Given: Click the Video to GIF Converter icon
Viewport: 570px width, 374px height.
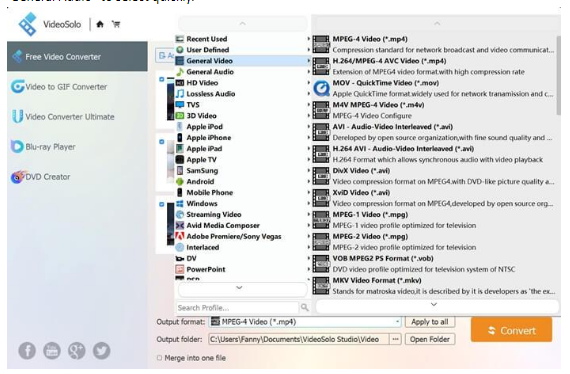Looking at the screenshot, I should (x=17, y=87).
